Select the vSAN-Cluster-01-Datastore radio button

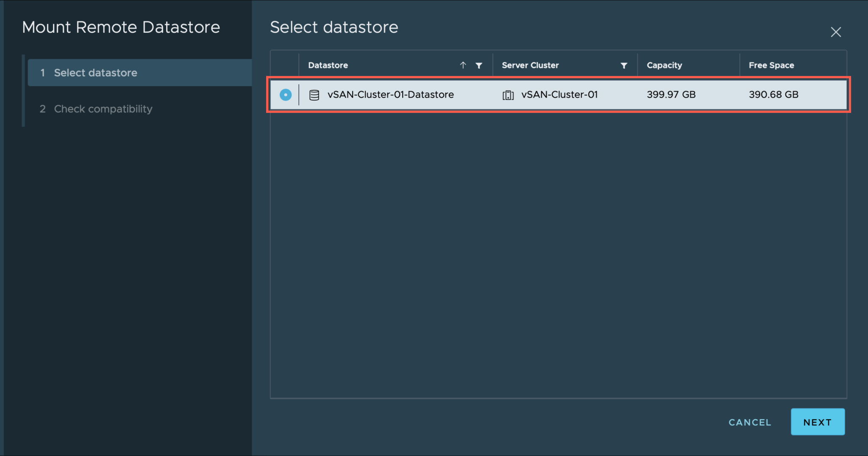[x=286, y=95]
